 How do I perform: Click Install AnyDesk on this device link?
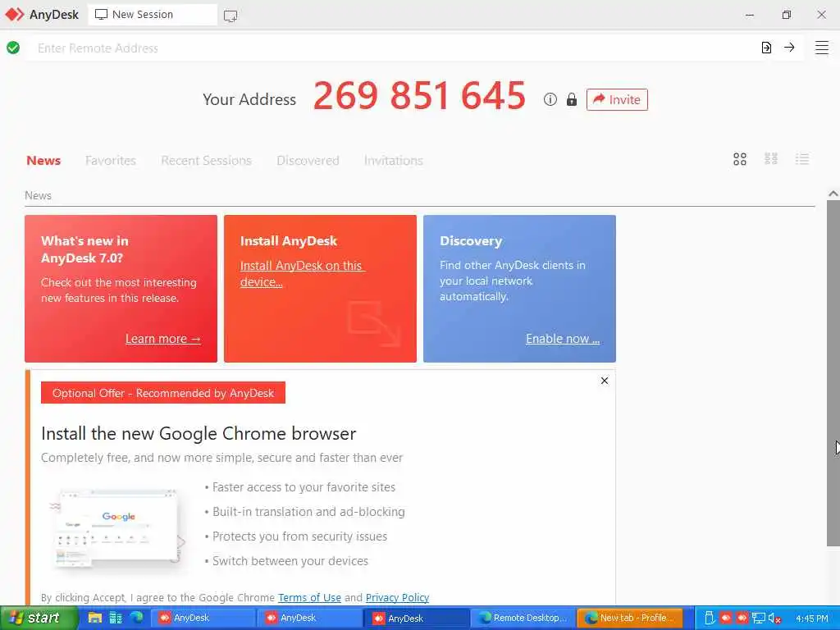(x=302, y=274)
